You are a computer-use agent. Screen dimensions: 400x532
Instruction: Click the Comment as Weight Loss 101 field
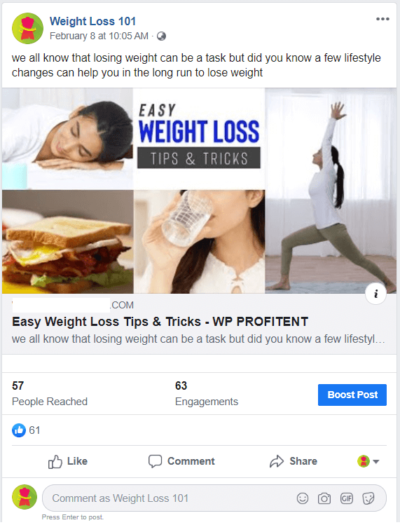pos(214,498)
